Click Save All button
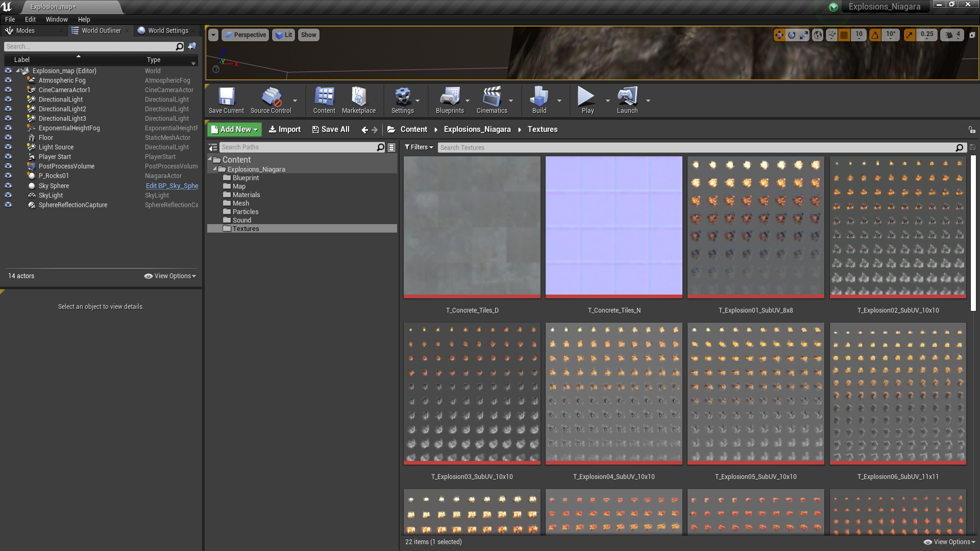980x551 pixels. (331, 130)
